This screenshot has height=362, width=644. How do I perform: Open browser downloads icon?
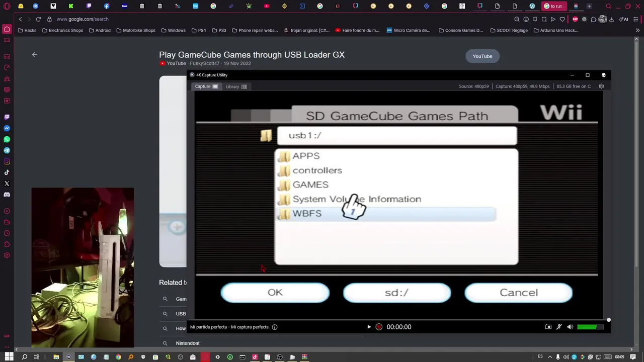click(611, 19)
